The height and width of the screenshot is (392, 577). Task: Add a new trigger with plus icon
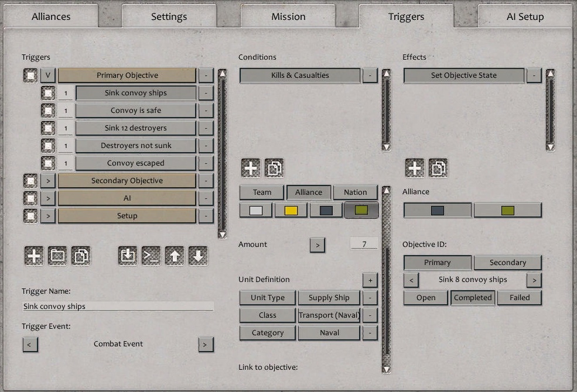[34, 256]
